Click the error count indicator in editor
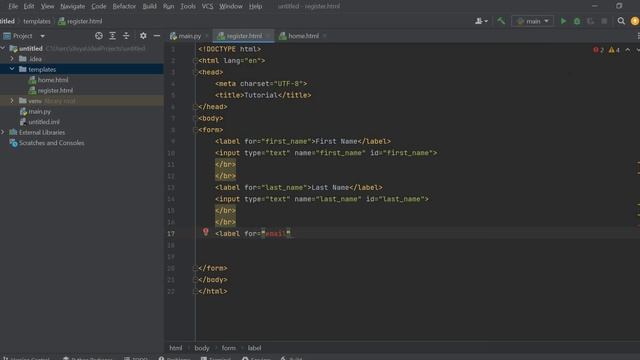The image size is (640, 360). pos(598,50)
